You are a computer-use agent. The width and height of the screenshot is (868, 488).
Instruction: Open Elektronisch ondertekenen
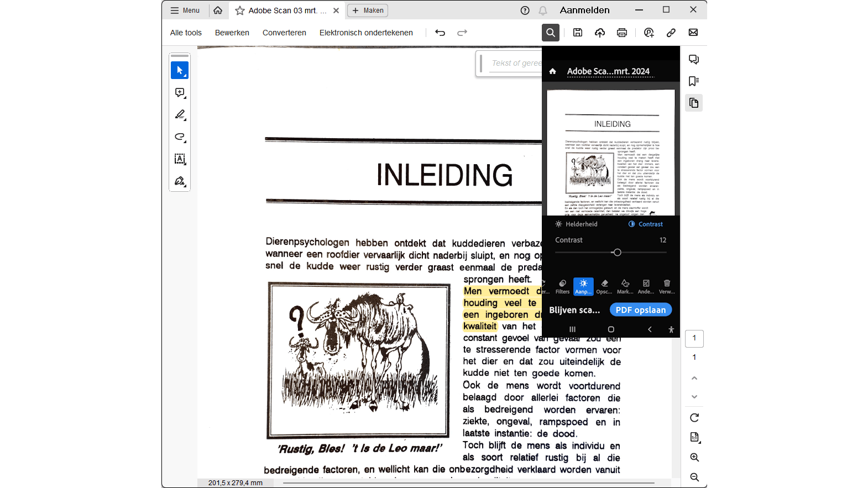[366, 33]
